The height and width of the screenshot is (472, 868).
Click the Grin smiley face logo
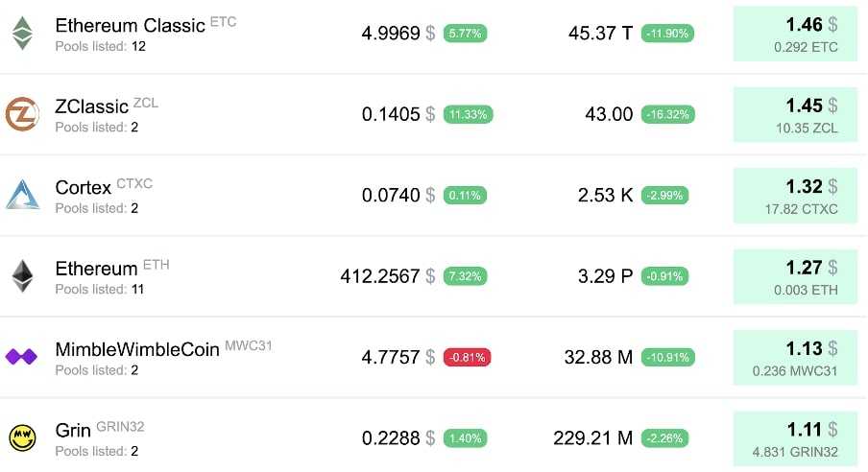click(22, 437)
